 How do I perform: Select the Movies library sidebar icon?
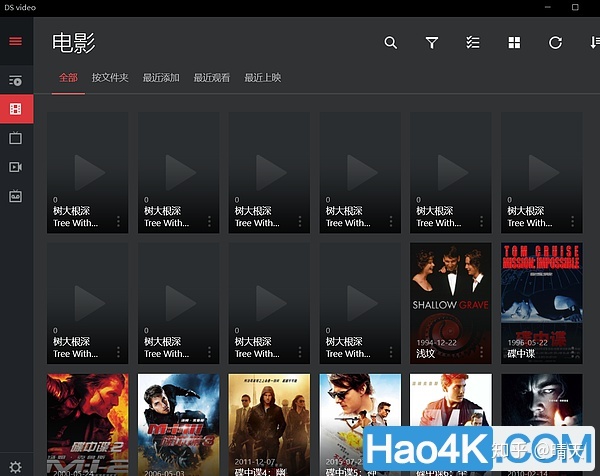pyautogui.click(x=16, y=109)
